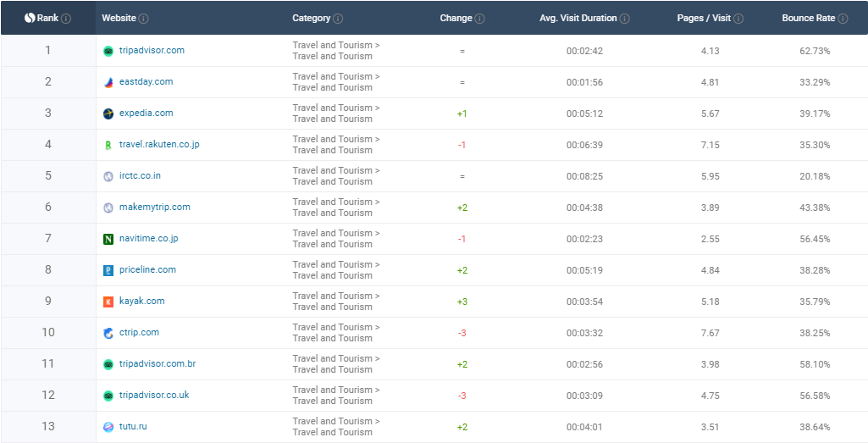Open the irctc.co.in link
868x443 pixels.
click(140, 176)
